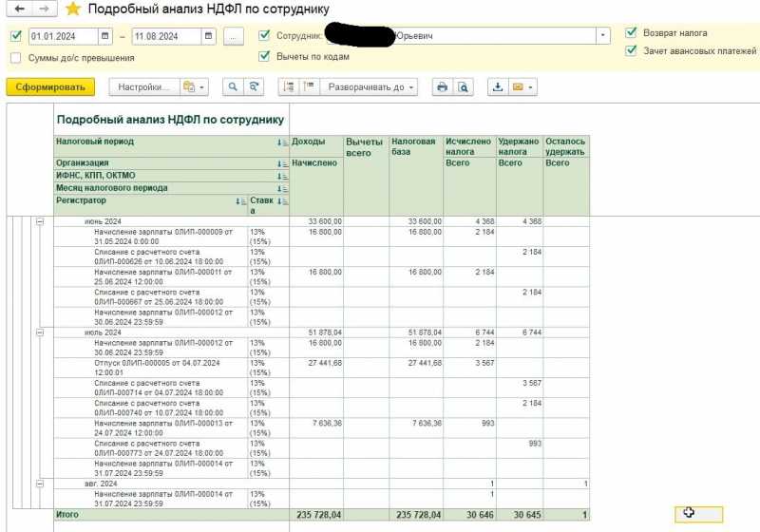Open calendar for end date 11.08.2024

[x=208, y=36]
